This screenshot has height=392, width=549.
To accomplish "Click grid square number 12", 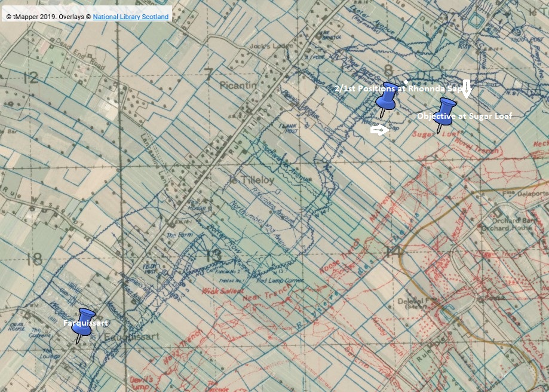I will pyautogui.click(x=31, y=78).
